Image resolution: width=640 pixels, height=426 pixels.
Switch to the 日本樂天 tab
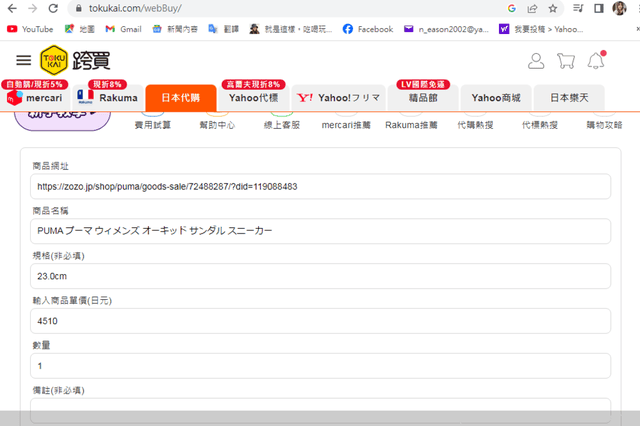click(569, 98)
